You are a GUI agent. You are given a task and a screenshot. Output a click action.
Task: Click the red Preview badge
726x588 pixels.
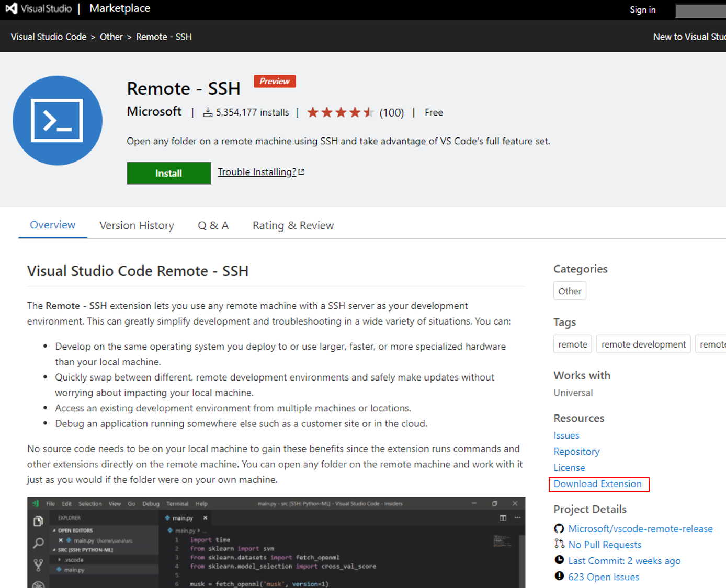pyautogui.click(x=275, y=81)
